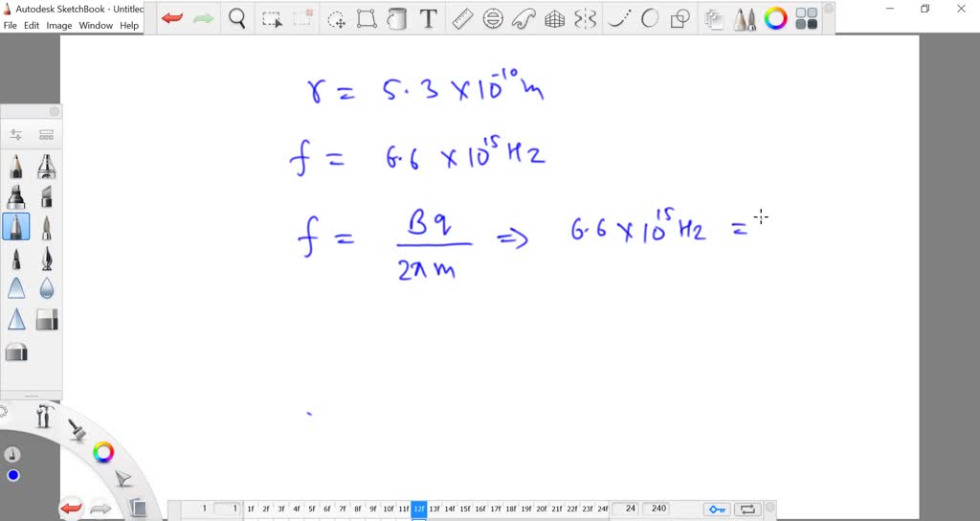The image size is (980, 521).
Task: Open the Ruler guide tool
Action: click(462, 19)
